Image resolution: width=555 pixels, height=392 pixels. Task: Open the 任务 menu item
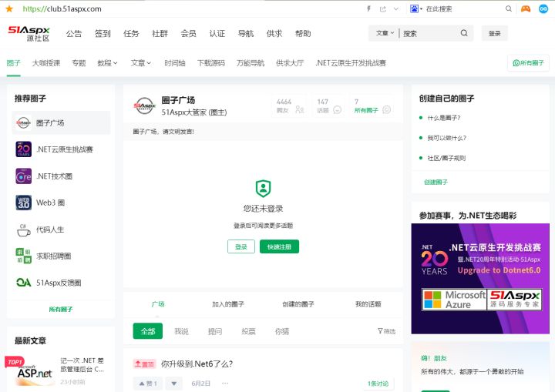[131, 34]
